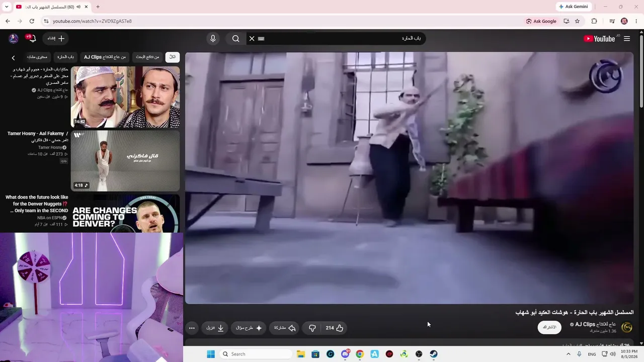Run the search with the magnifier icon

[x=235, y=39]
